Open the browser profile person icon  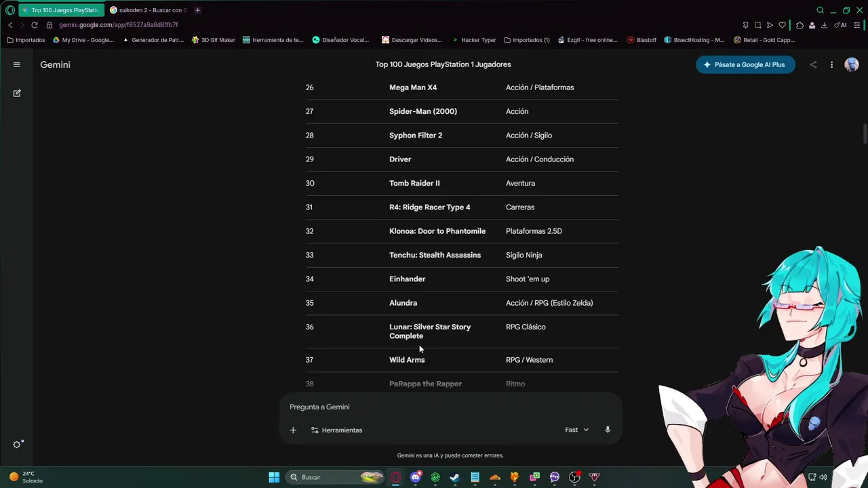click(812, 25)
